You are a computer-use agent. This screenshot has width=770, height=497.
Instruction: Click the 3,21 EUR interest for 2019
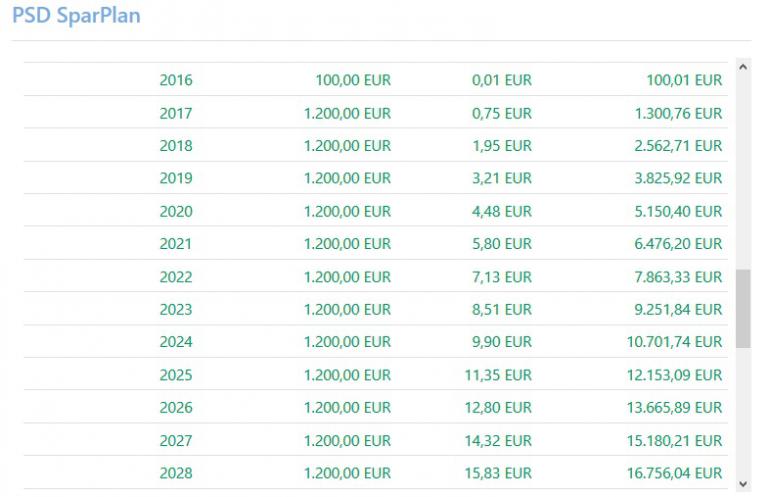pyautogui.click(x=501, y=178)
